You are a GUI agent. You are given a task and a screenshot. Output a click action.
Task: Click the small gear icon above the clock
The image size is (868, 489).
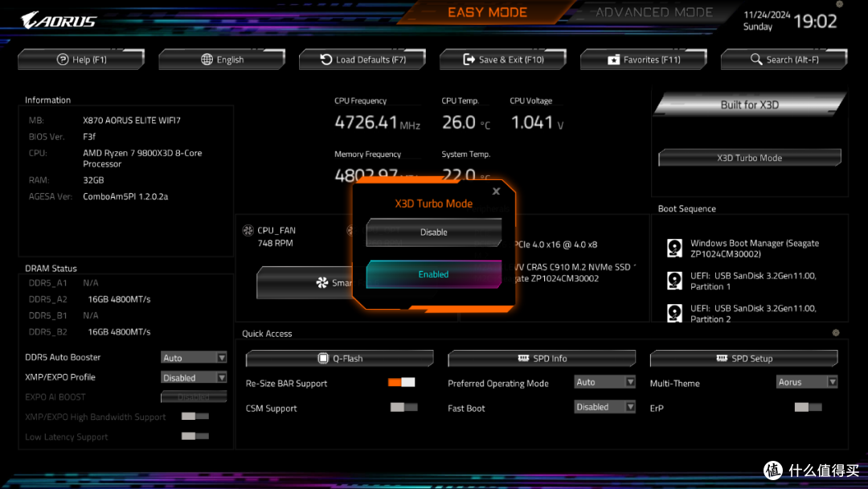coord(839,4)
